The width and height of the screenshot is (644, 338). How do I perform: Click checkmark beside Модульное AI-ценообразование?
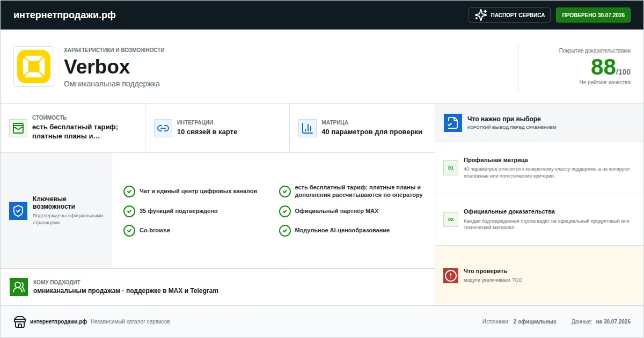(285, 231)
